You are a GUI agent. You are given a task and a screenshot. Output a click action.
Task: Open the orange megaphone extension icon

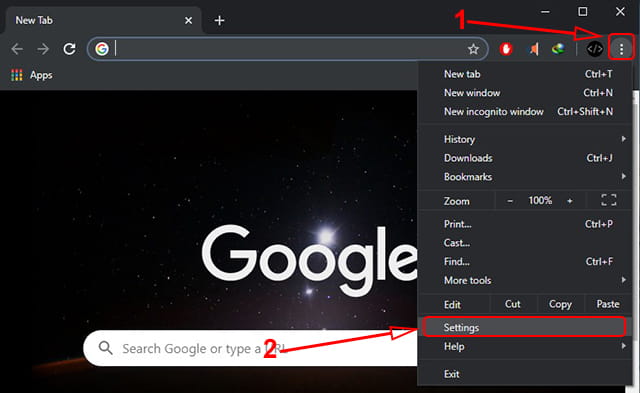(x=533, y=49)
